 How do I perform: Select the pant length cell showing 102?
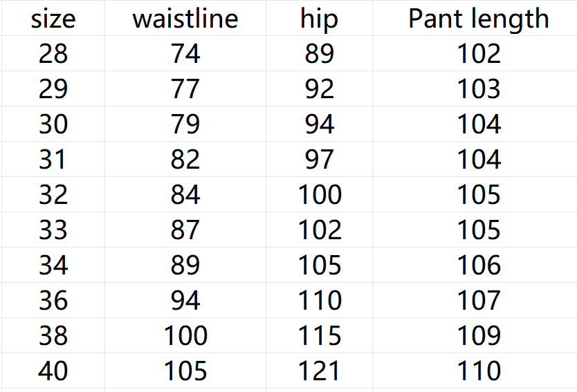(478, 54)
